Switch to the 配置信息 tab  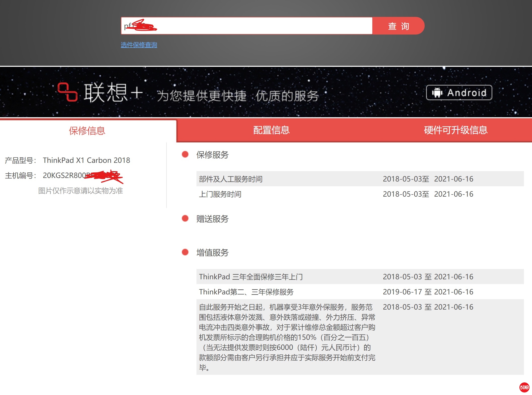[271, 130]
